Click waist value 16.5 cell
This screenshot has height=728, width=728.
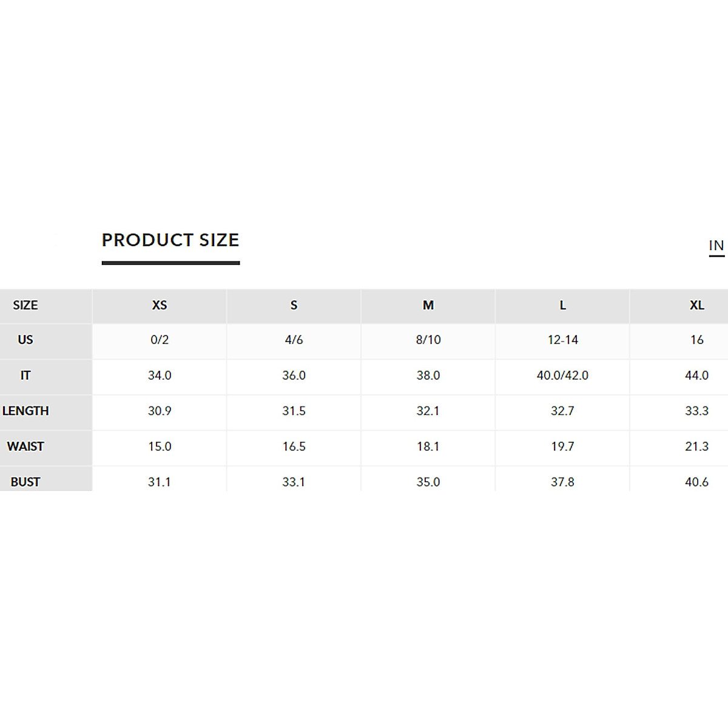pyautogui.click(x=294, y=447)
